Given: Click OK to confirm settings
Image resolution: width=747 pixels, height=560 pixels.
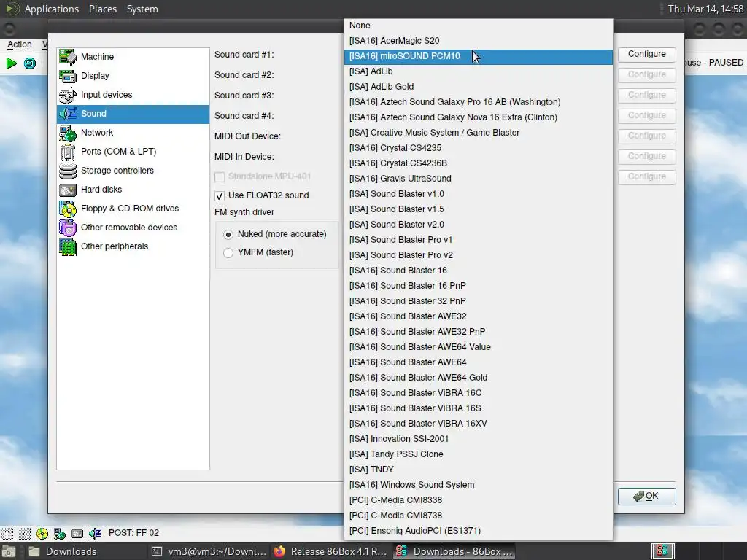Looking at the screenshot, I should coord(646,496).
